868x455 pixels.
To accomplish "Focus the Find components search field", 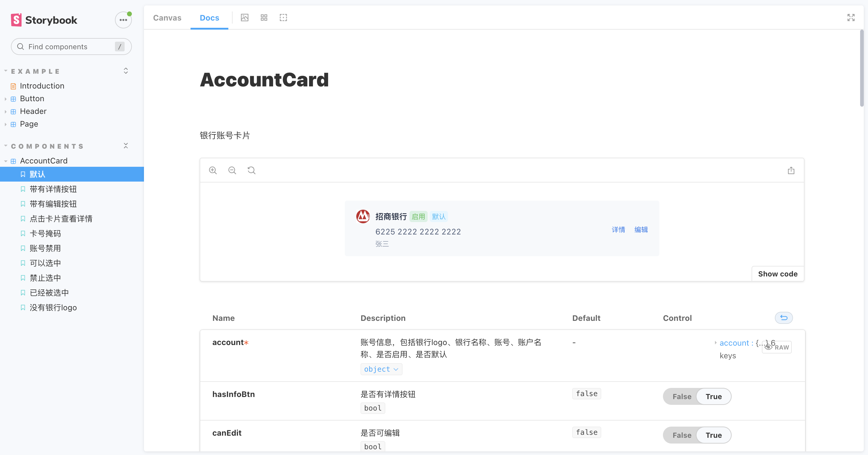I will tap(71, 47).
